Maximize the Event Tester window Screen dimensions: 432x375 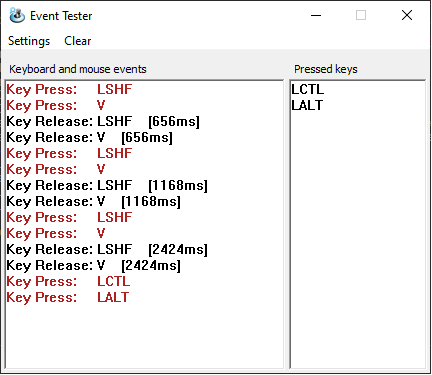click(x=361, y=15)
